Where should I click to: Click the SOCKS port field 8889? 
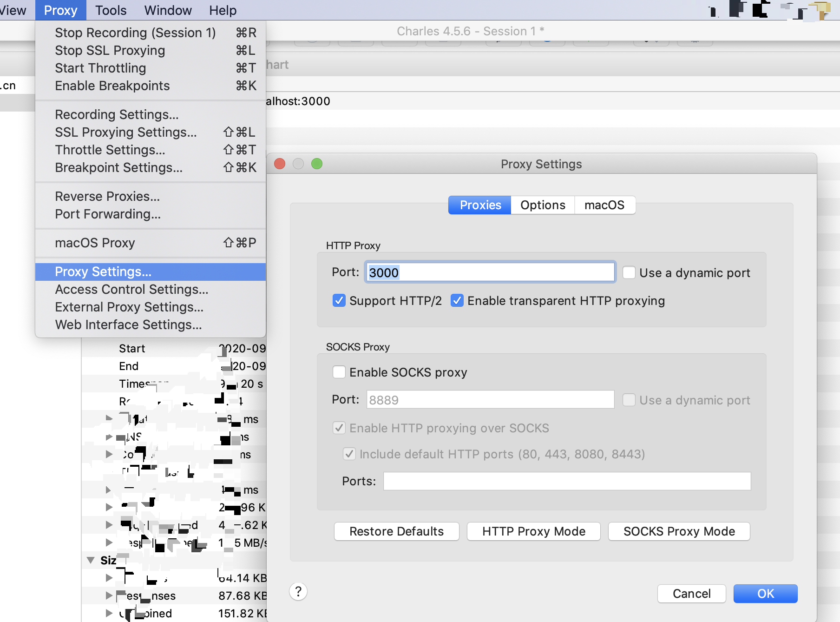(x=490, y=400)
